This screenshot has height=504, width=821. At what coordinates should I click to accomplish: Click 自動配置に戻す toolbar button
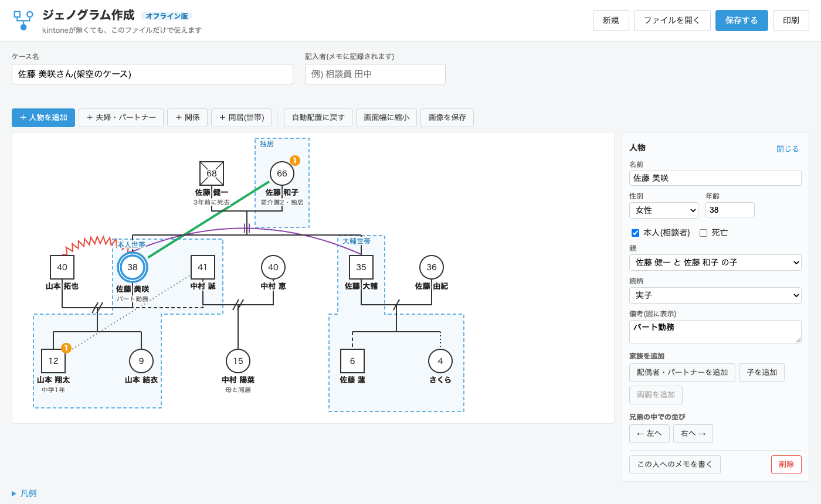[318, 118]
